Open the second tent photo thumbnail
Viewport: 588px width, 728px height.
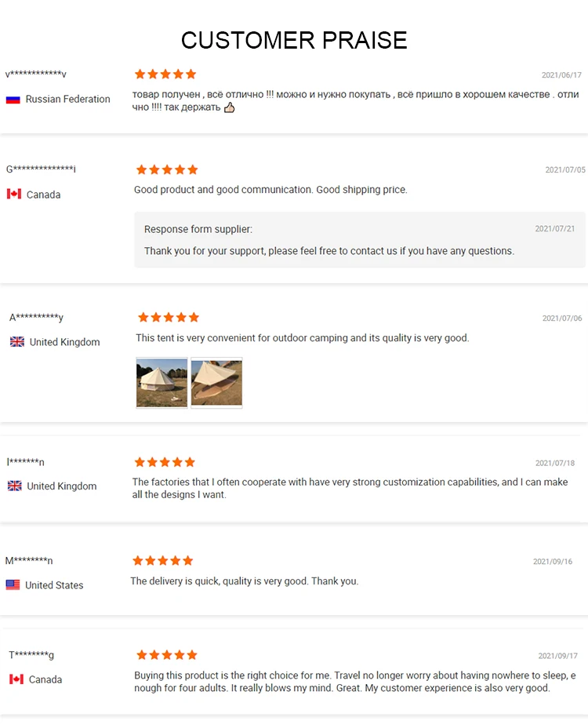[216, 383]
